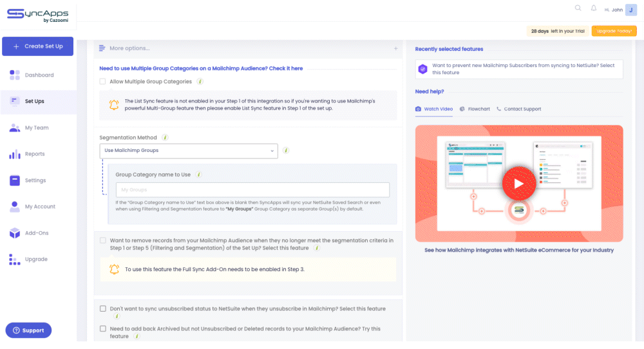644x349 pixels.
Task: Go to Dashboard in sidebar menu
Action: (x=39, y=75)
